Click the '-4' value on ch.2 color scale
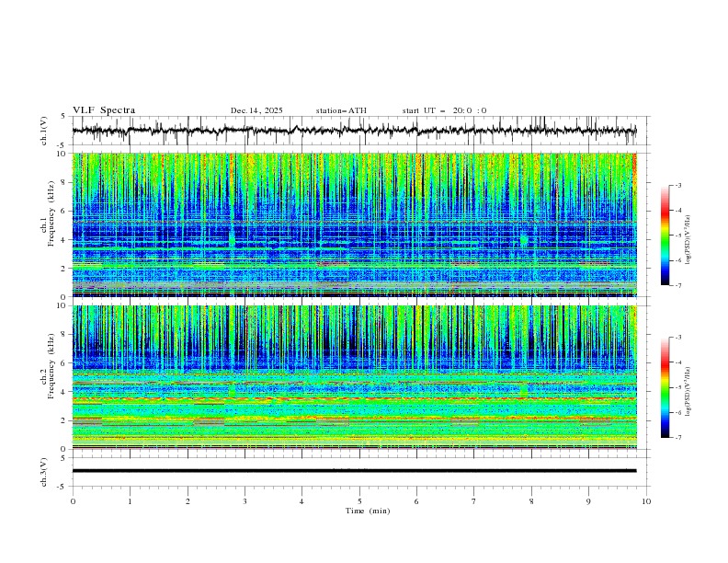This screenshot has width=728, height=563. 678,362
